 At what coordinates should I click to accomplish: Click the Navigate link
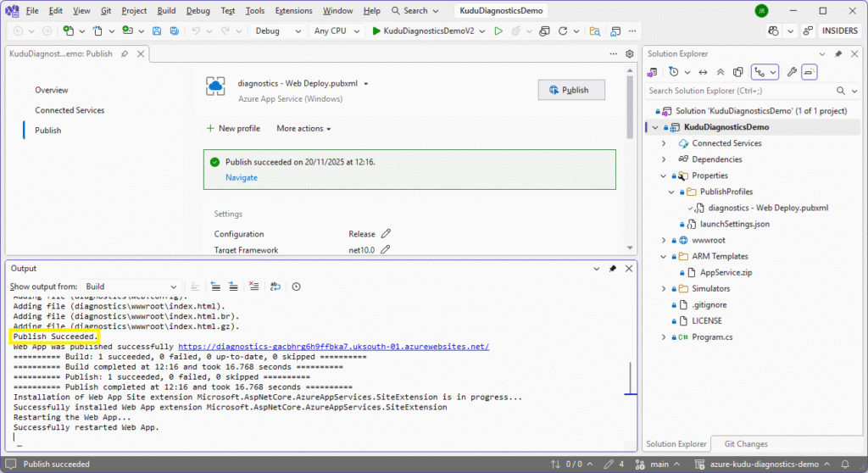242,178
